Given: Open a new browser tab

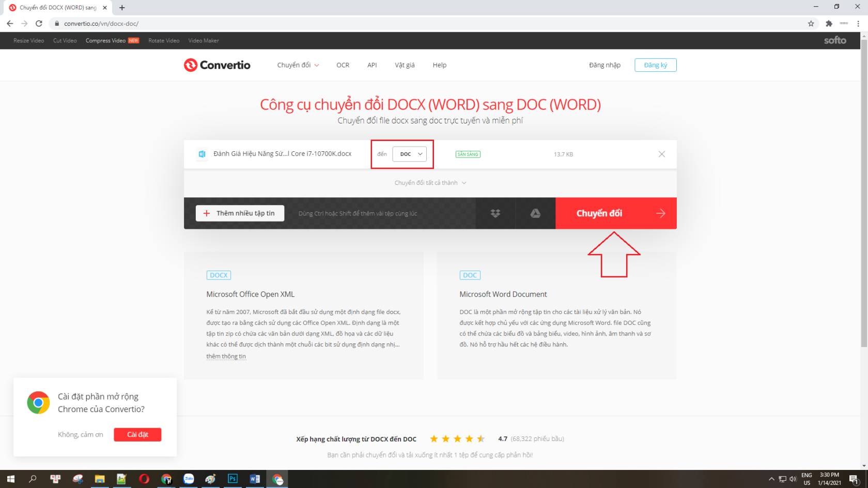Looking at the screenshot, I should click(x=122, y=8).
